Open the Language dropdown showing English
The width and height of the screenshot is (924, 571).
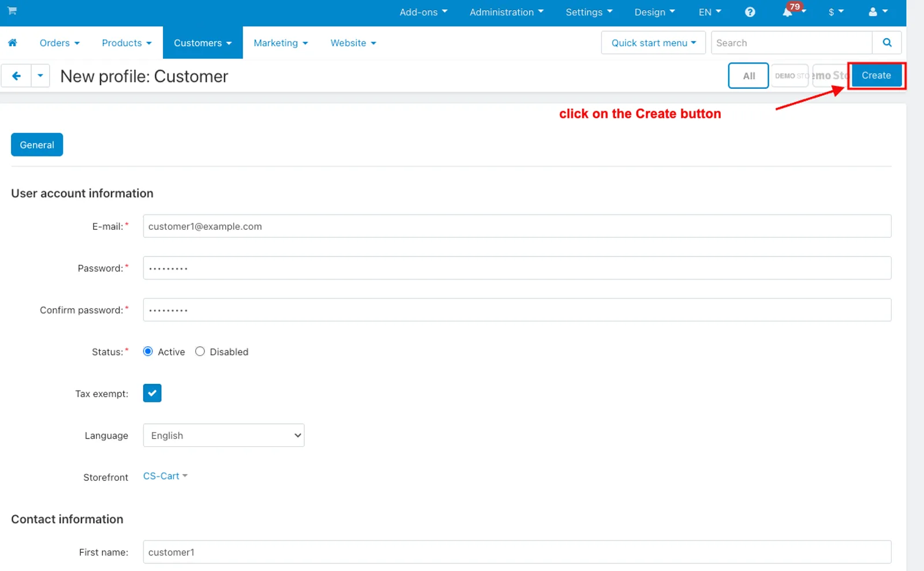point(223,435)
